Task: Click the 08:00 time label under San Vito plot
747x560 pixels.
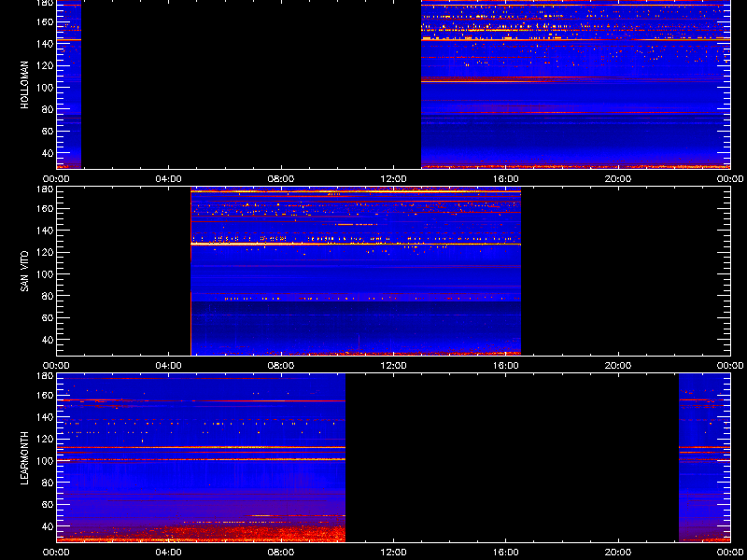Action: [281, 366]
